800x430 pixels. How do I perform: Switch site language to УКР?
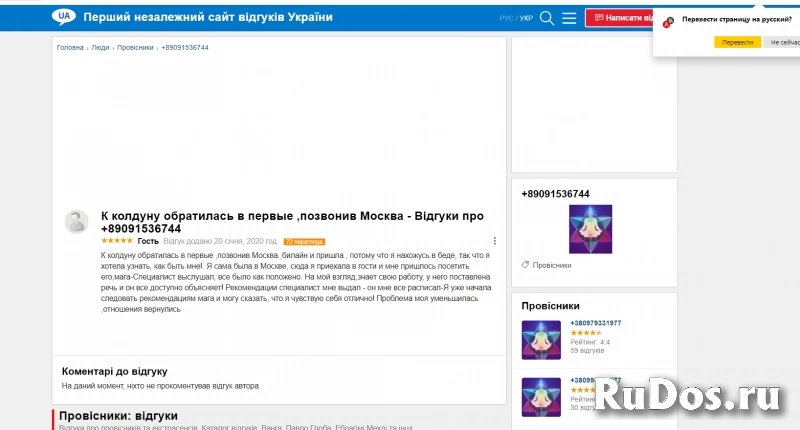coord(526,19)
